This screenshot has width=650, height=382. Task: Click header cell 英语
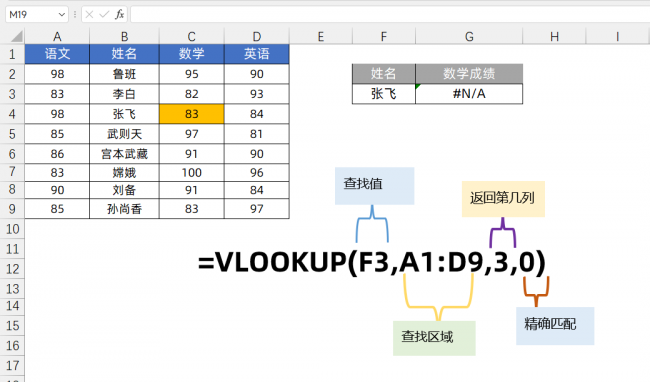pyautogui.click(x=257, y=54)
